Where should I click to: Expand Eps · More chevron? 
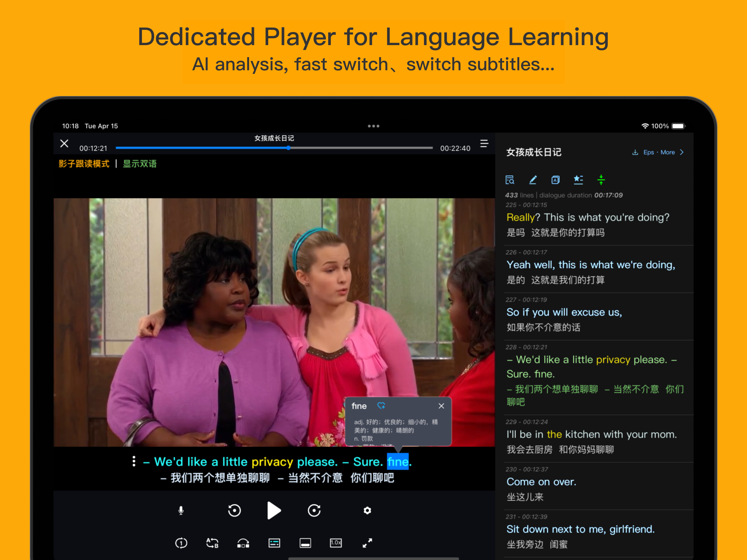click(681, 152)
